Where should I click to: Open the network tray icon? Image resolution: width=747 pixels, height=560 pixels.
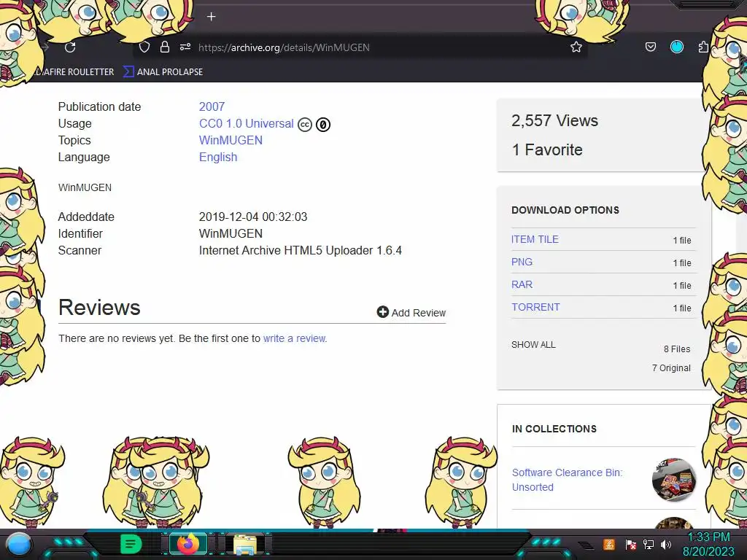tap(649, 544)
